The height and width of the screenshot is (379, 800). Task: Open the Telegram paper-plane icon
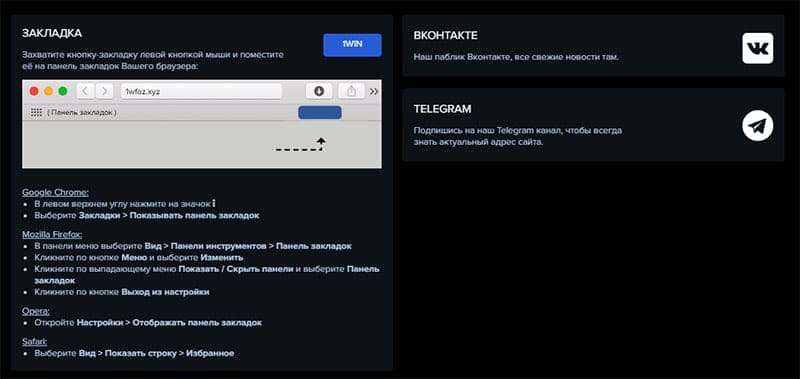coord(758,126)
